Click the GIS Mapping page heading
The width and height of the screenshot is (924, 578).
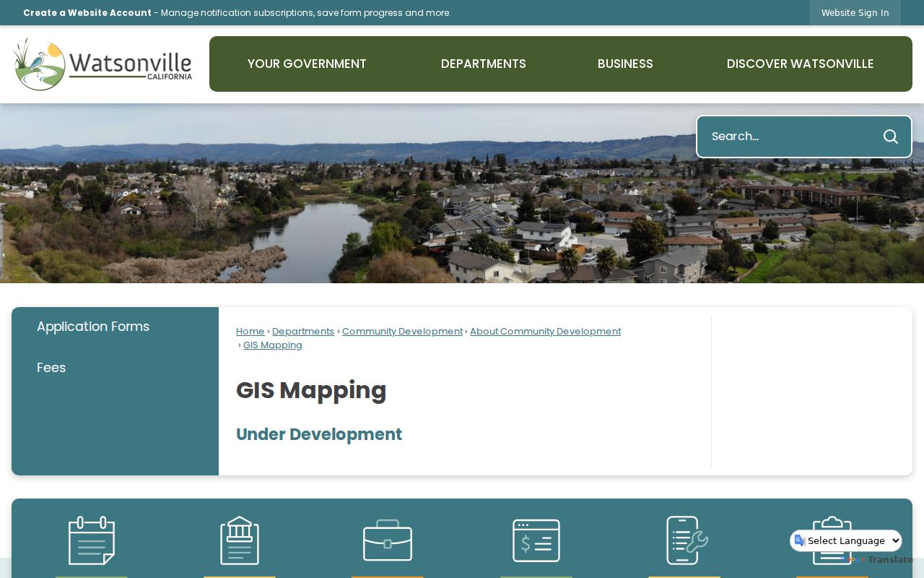[311, 390]
